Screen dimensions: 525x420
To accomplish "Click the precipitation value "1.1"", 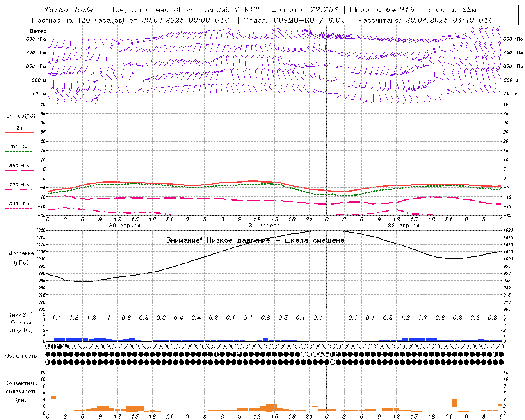I will click(x=56, y=318).
